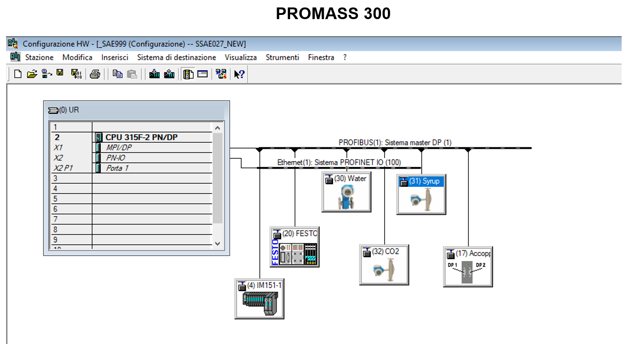Open the Finestra menu
The image size is (644, 344).
pyautogui.click(x=321, y=57)
